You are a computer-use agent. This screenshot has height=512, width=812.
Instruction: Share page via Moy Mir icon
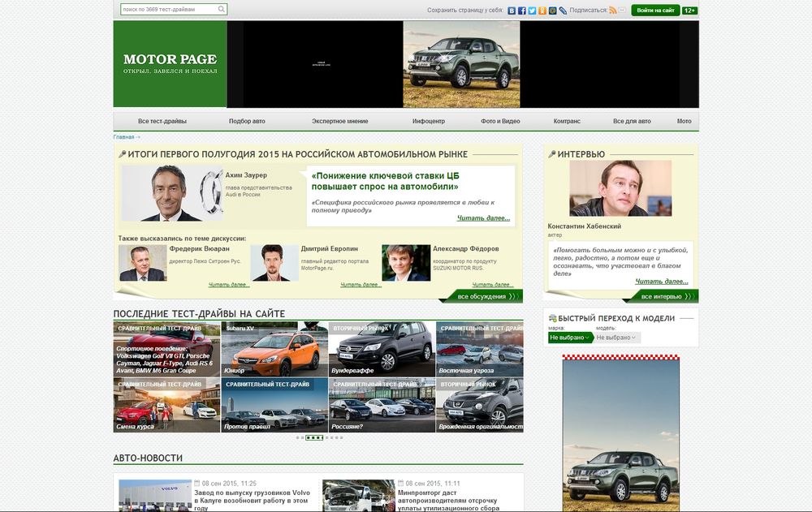pos(552,11)
